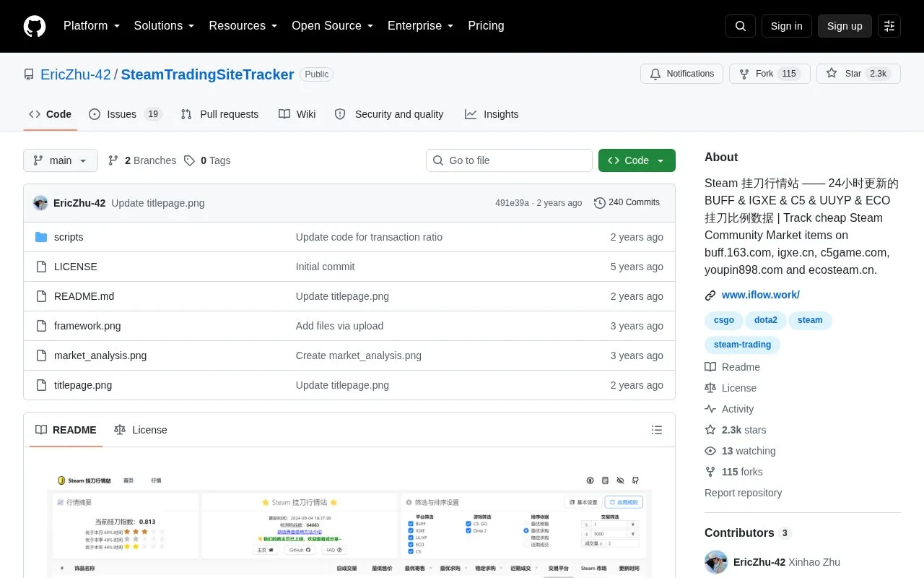The height and width of the screenshot is (578, 924).
Task: Open the 13 watching link
Action: [x=740, y=451]
